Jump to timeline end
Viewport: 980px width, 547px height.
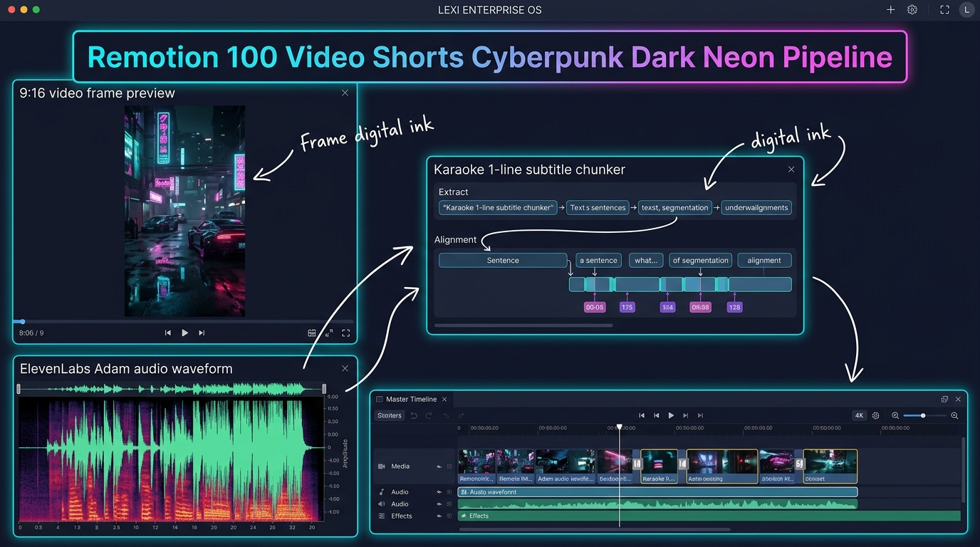click(x=701, y=415)
